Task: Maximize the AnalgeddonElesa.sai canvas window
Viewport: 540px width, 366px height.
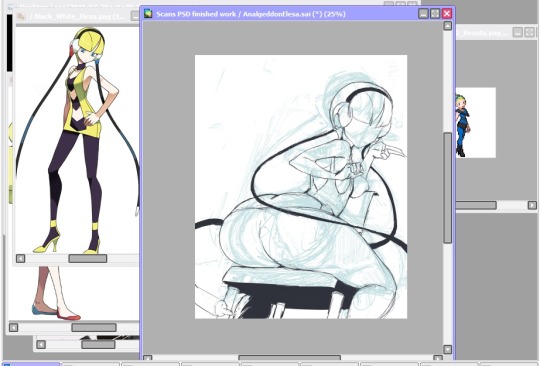Action: pos(435,14)
